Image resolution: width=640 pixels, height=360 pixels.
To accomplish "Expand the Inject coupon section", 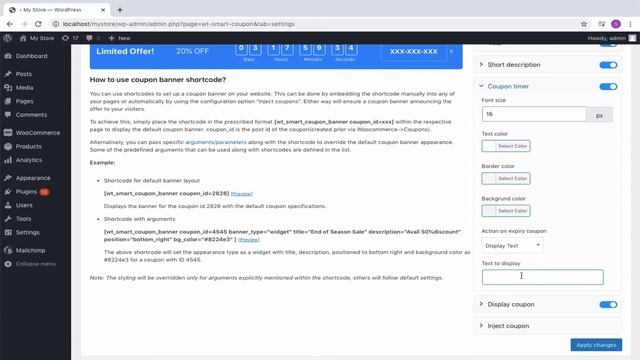I will 481,326.
